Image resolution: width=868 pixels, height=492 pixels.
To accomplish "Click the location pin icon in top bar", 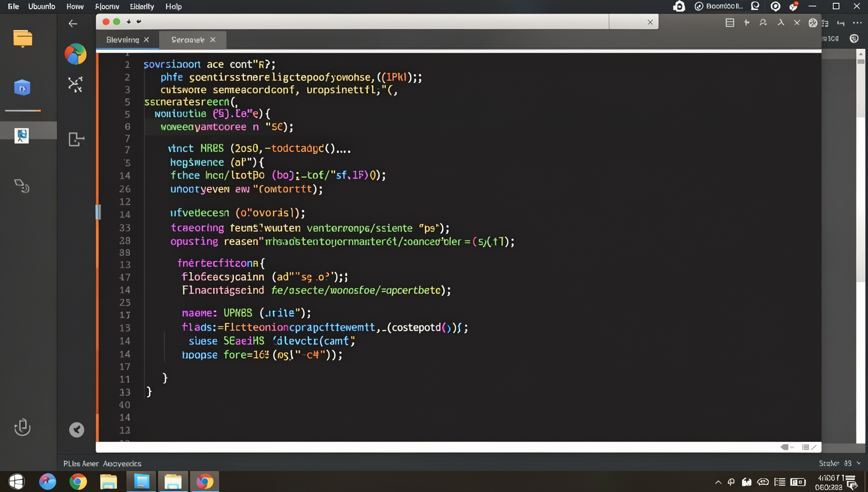I will click(x=776, y=7).
